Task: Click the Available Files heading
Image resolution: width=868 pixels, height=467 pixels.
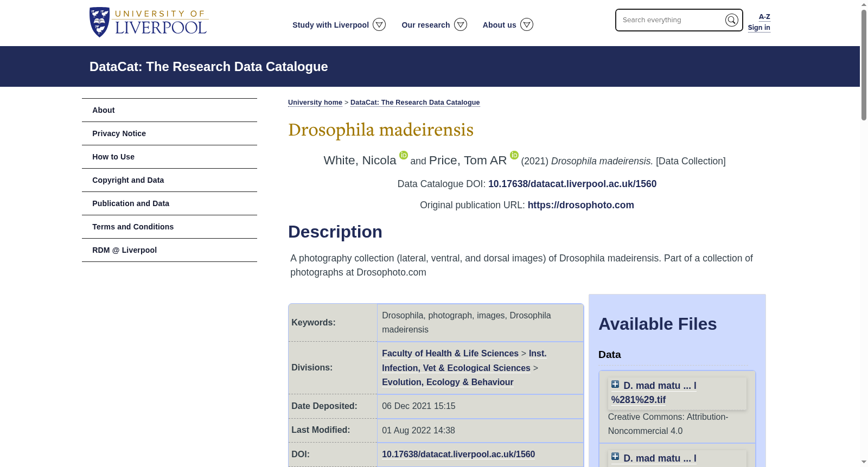Action: [658, 324]
